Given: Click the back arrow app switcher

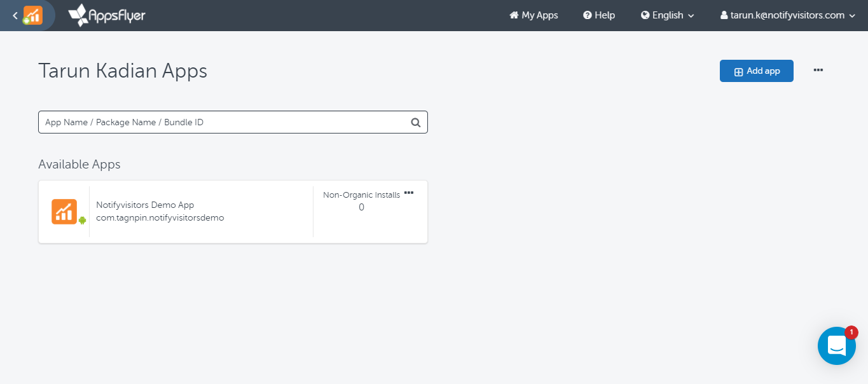Looking at the screenshot, I should pyautogui.click(x=15, y=15).
